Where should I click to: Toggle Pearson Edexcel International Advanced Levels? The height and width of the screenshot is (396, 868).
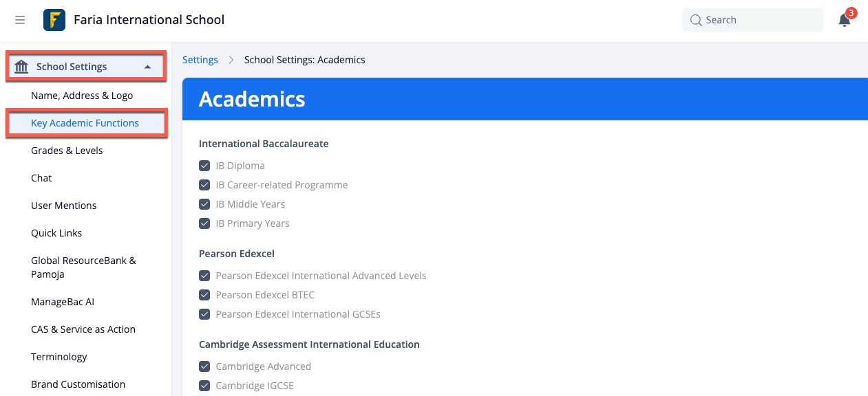click(x=204, y=276)
